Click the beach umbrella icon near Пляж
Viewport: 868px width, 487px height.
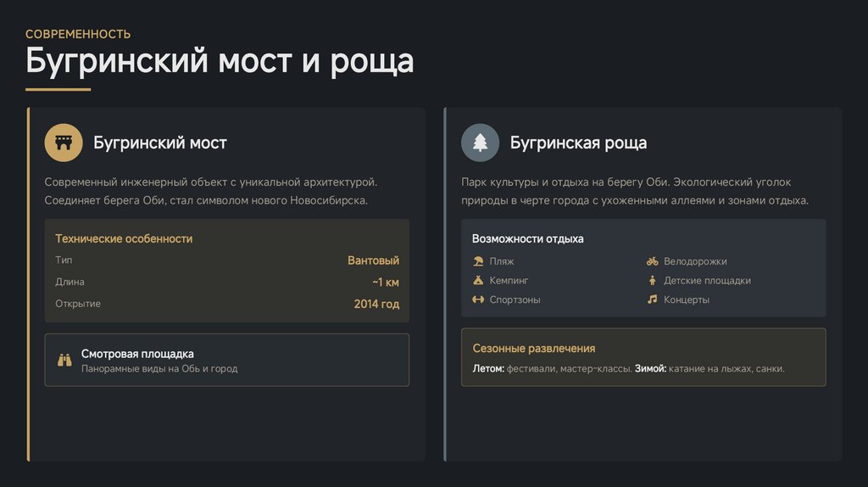478,261
